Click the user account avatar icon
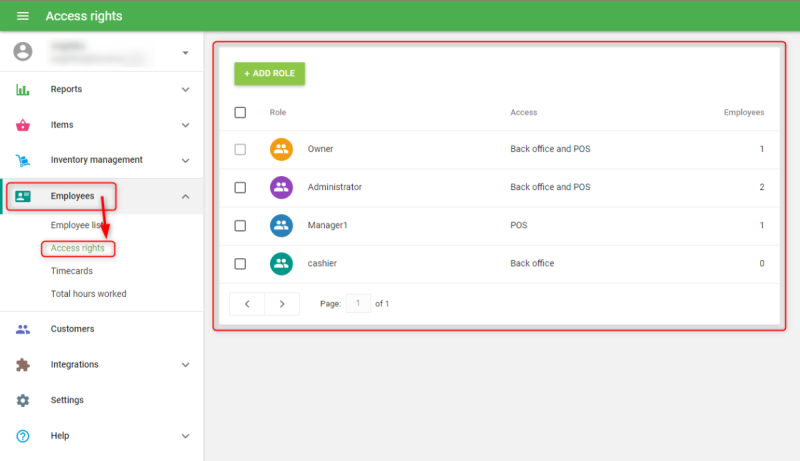The image size is (800, 461). [23, 52]
